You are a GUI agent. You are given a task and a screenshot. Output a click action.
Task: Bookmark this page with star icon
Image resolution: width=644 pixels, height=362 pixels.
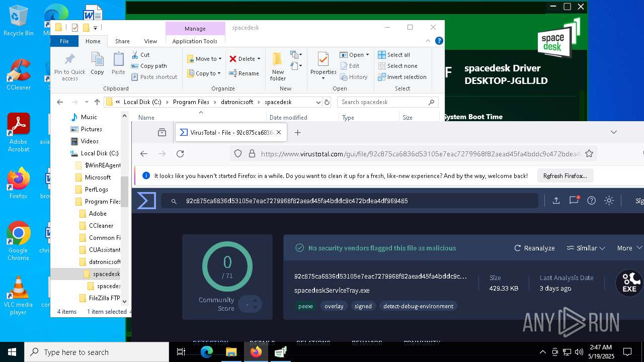pyautogui.click(x=589, y=154)
